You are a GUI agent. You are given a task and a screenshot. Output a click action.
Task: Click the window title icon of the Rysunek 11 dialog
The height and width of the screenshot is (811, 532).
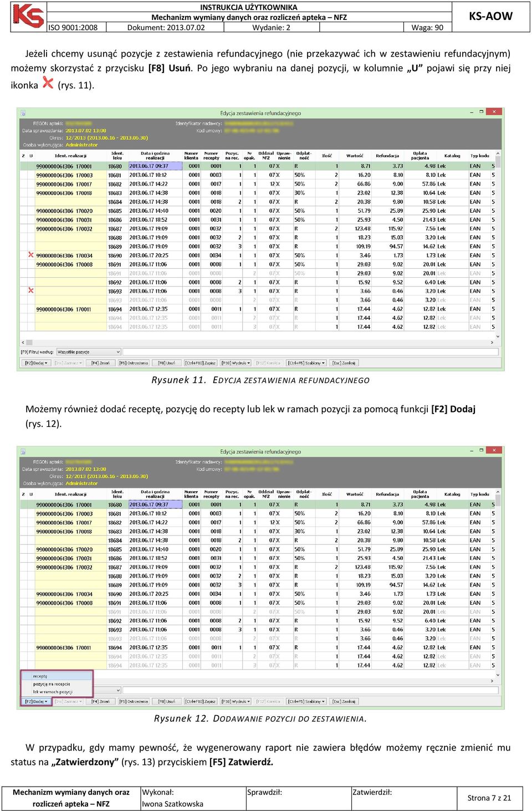click(23, 113)
